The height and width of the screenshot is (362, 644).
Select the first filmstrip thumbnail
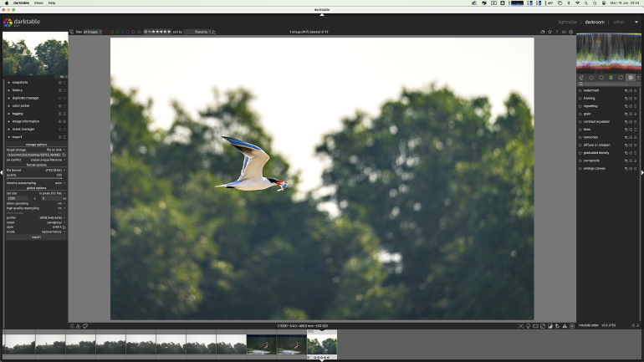(19, 344)
